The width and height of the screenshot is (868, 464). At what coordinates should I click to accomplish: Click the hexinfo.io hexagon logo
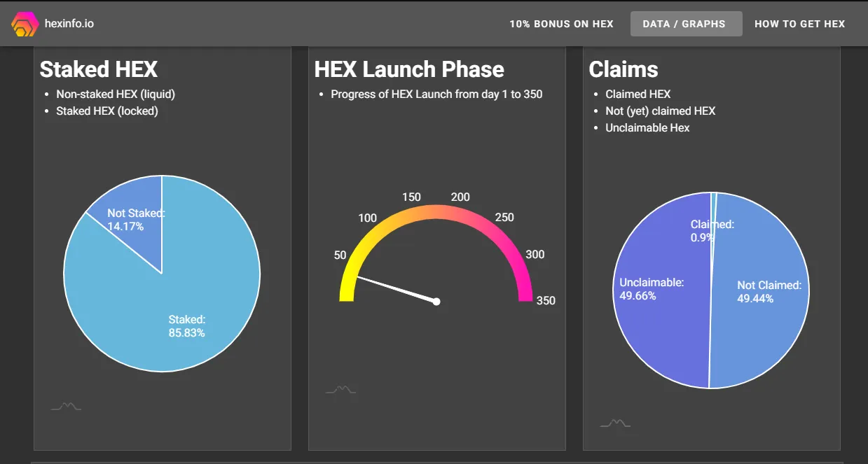(x=24, y=24)
